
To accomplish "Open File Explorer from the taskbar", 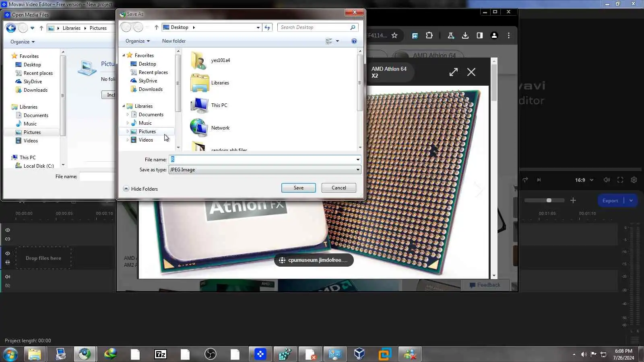I will pyautogui.click(x=35, y=354).
